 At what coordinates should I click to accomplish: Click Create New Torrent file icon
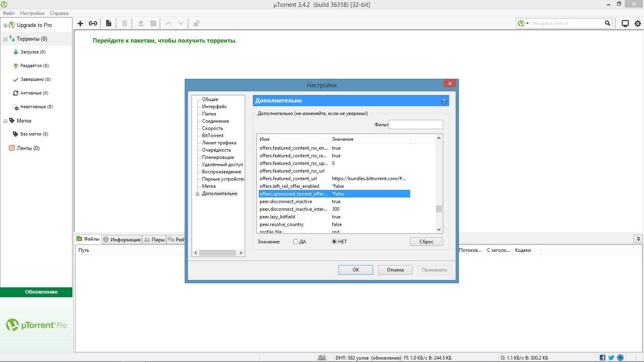pos(109,23)
